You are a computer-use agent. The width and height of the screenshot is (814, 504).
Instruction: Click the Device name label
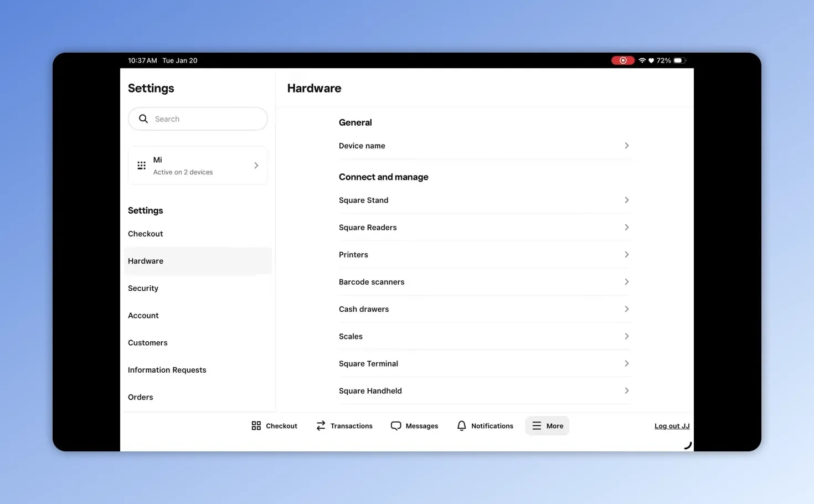[x=362, y=146]
